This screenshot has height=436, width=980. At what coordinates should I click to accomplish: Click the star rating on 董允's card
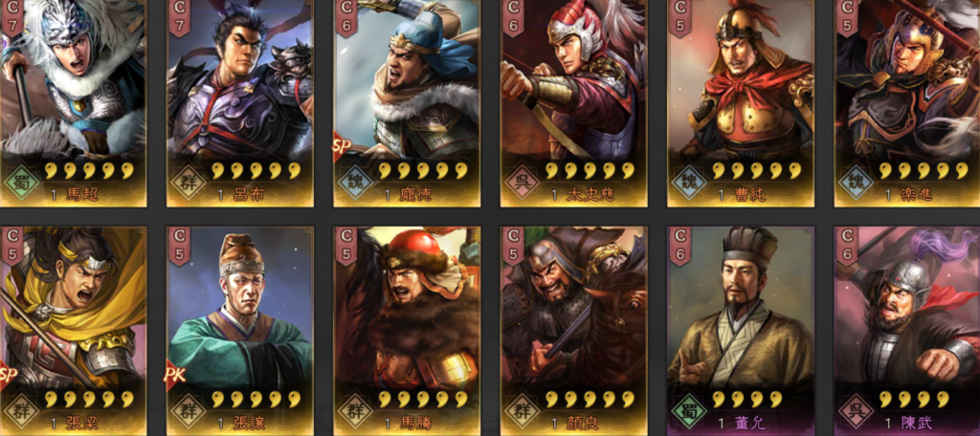(x=746, y=399)
